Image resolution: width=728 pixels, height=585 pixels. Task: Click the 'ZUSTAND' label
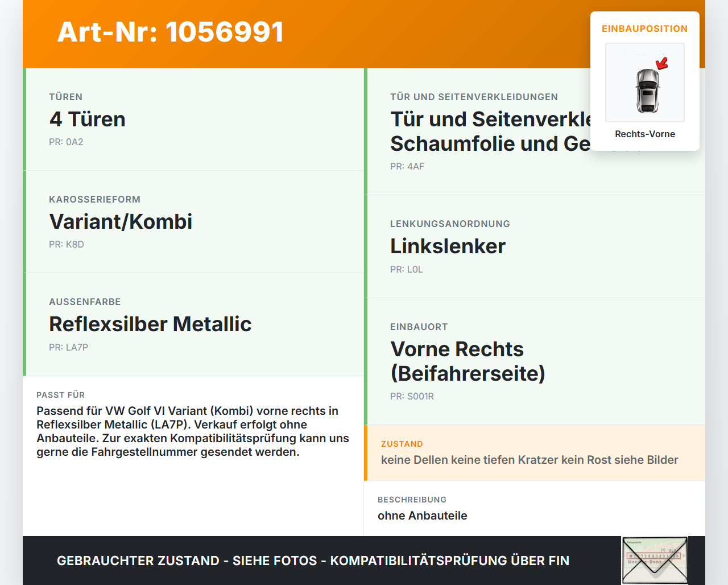(x=402, y=444)
